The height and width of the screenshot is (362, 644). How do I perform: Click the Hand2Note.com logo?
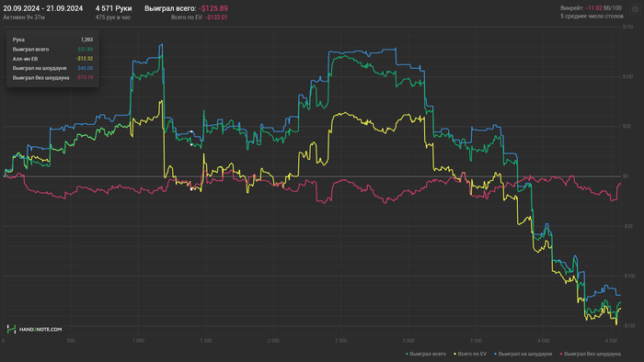click(x=35, y=329)
